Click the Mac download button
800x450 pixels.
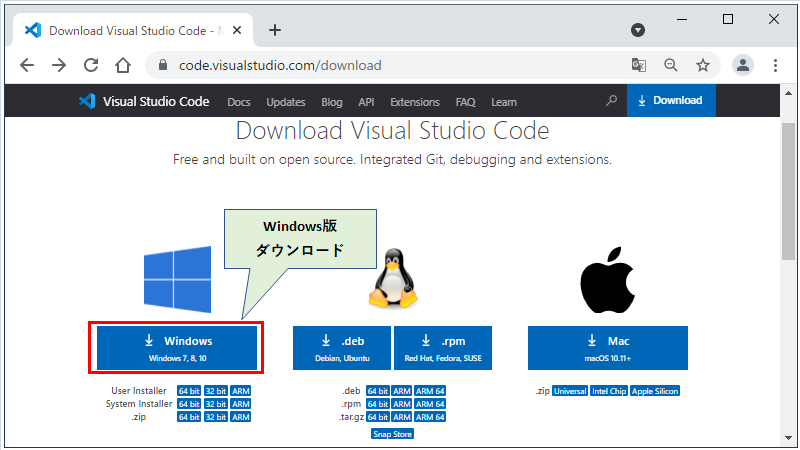608,347
